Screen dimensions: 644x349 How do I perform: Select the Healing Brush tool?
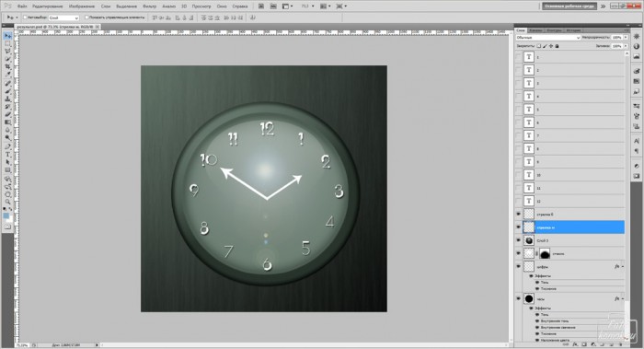[x=7, y=84]
